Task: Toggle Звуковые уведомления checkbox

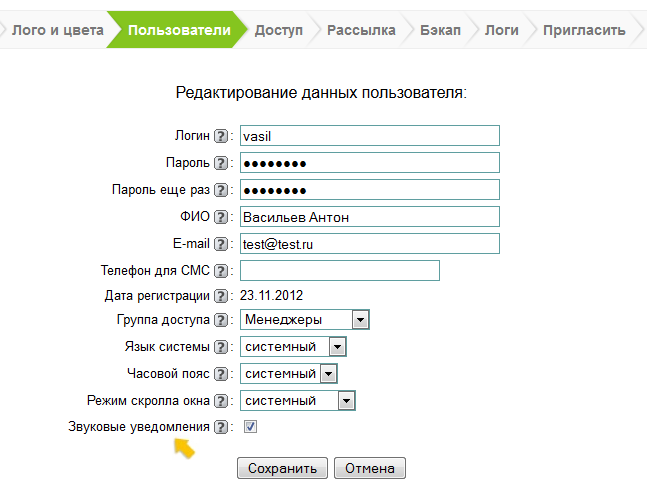Action: pyautogui.click(x=251, y=427)
